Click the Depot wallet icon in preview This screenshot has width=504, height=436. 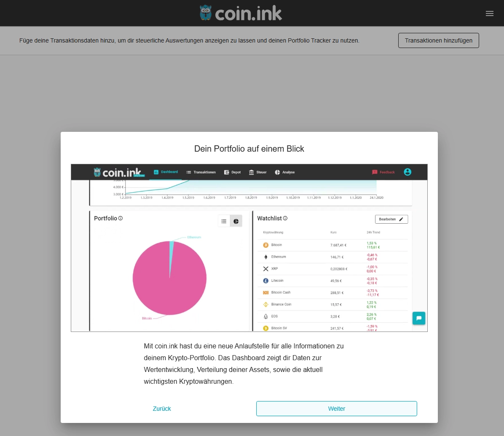(x=226, y=172)
